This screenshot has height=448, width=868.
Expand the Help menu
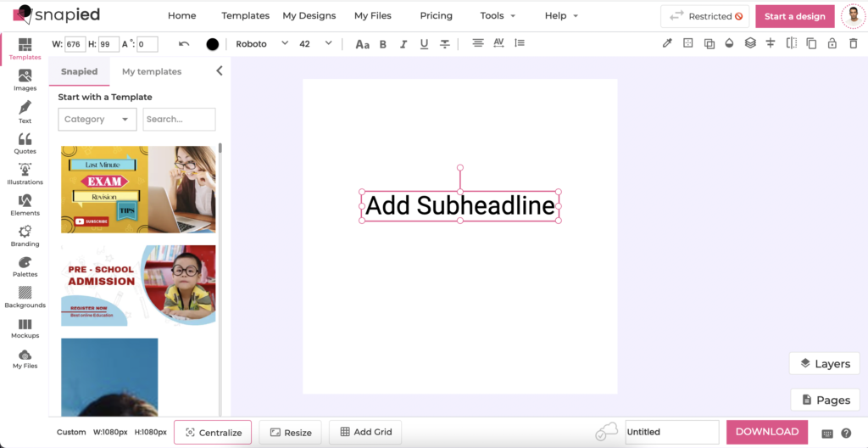point(561,15)
